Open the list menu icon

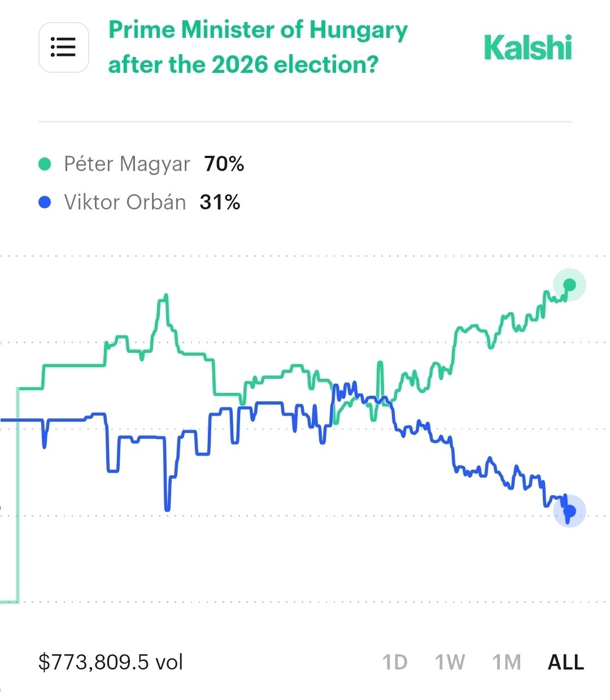click(63, 47)
